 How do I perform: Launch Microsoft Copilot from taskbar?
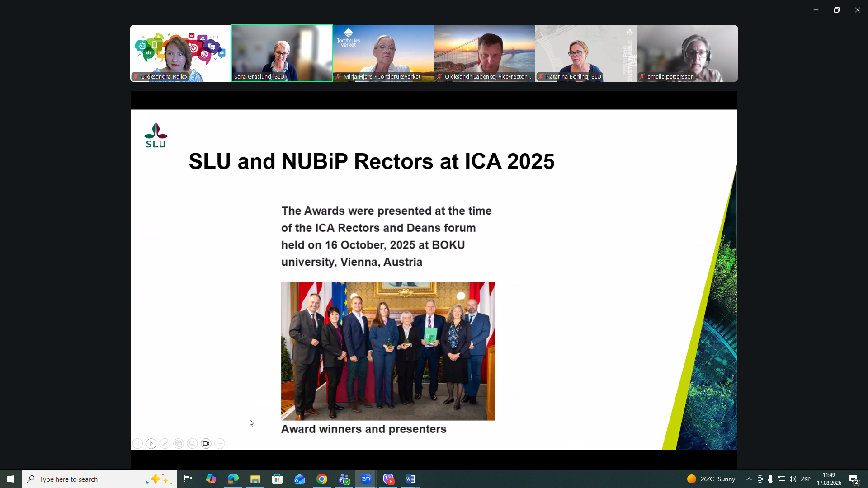tap(211, 479)
